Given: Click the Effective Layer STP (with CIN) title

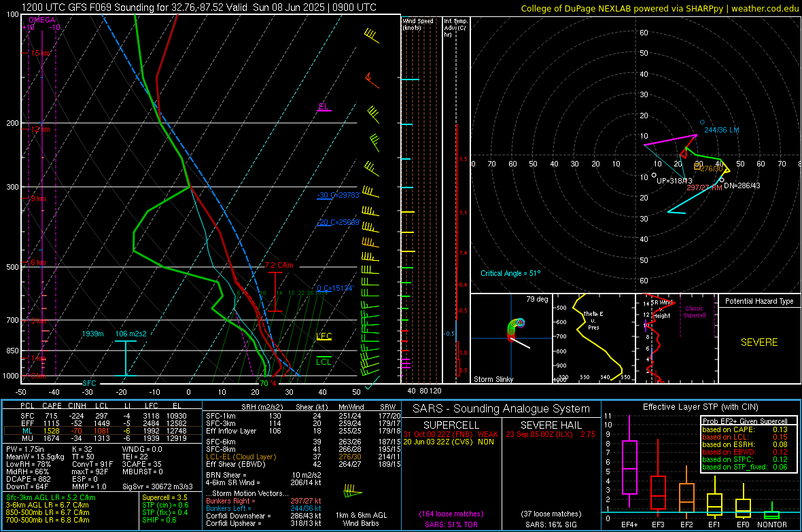Looking at the screenshot, I should point(700,407).
